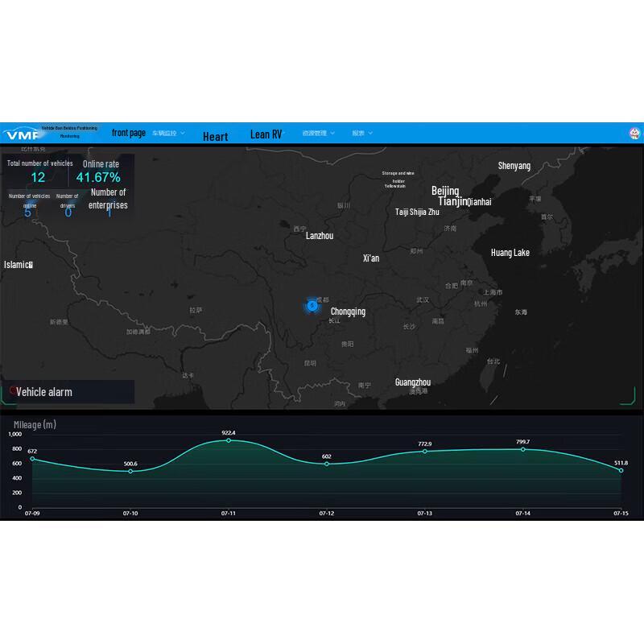
Task: Click the green corner bracket at map bottom right
Action: tap(628, 395)
